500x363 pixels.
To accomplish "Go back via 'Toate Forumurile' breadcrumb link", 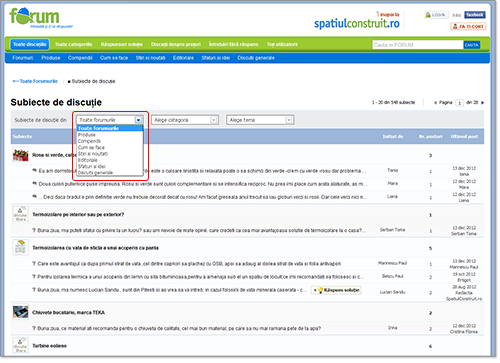I will pyautogui.click(x=35, y=81).
